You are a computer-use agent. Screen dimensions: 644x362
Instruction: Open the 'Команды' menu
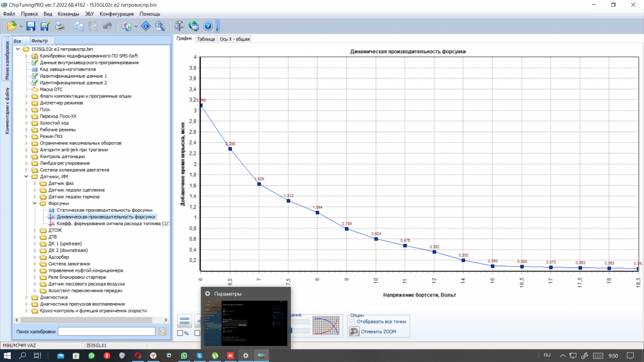[x=69, y=13]
